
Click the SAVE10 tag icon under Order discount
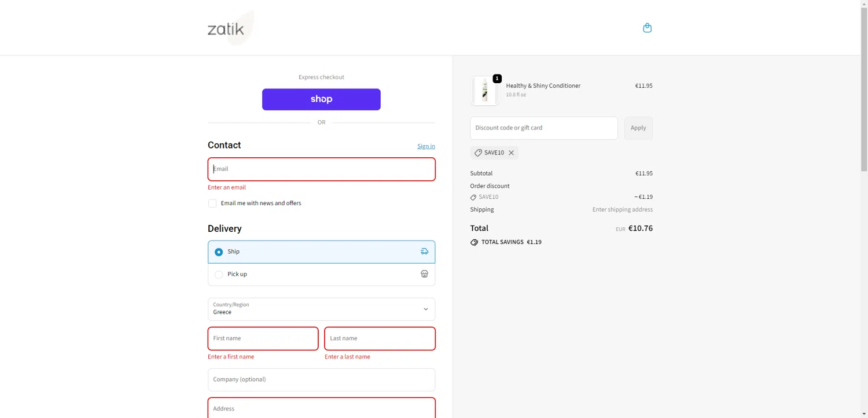pos(474,197)
